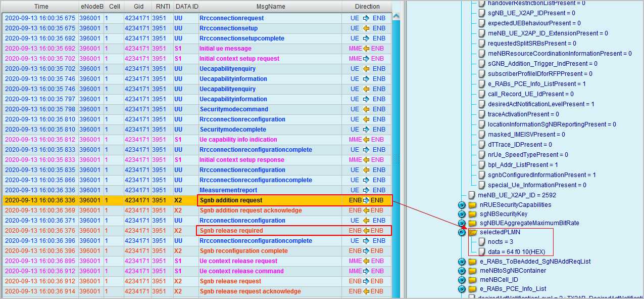Image resolution: width=644 pixels, height=299 pixels.
Task: Select the Sgnb release required message
Action: point(231,231)
